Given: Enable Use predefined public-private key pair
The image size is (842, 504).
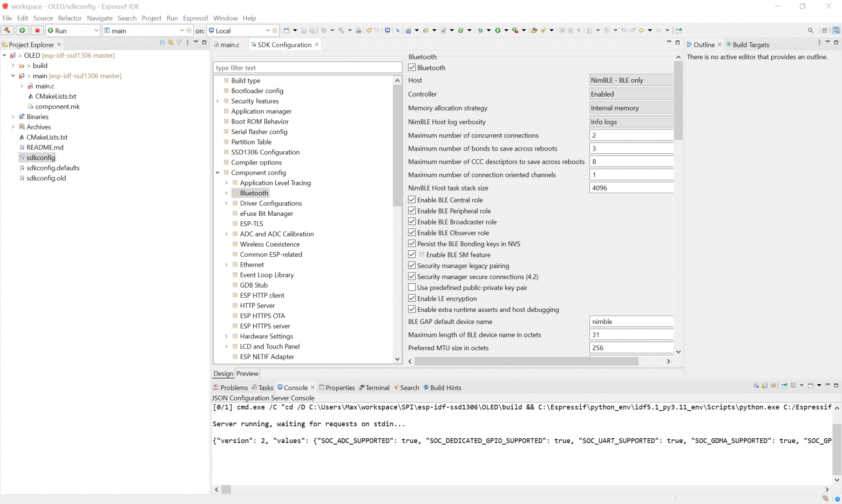Looking at the screenshot, I should (412, 288).
